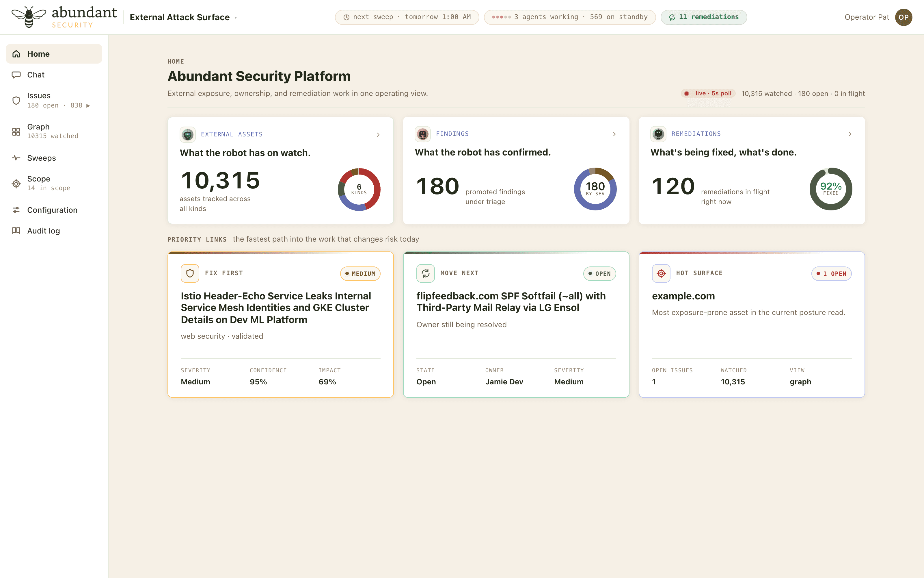Click the 92% fixed progress ring
The image size is (924, 578).
[831, 189]
